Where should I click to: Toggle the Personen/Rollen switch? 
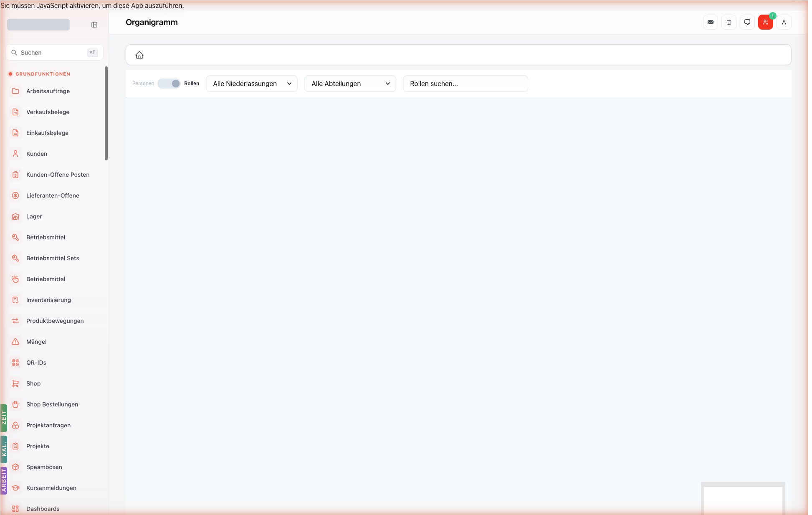169,84
